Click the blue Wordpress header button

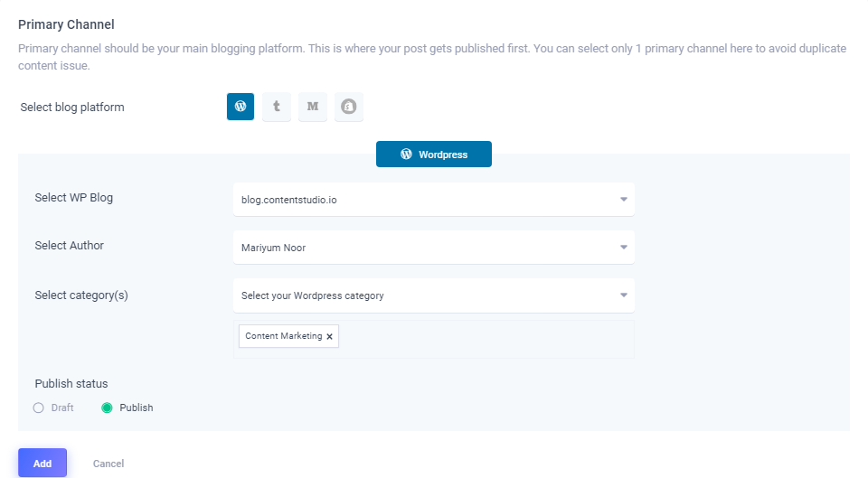(433, 154)
